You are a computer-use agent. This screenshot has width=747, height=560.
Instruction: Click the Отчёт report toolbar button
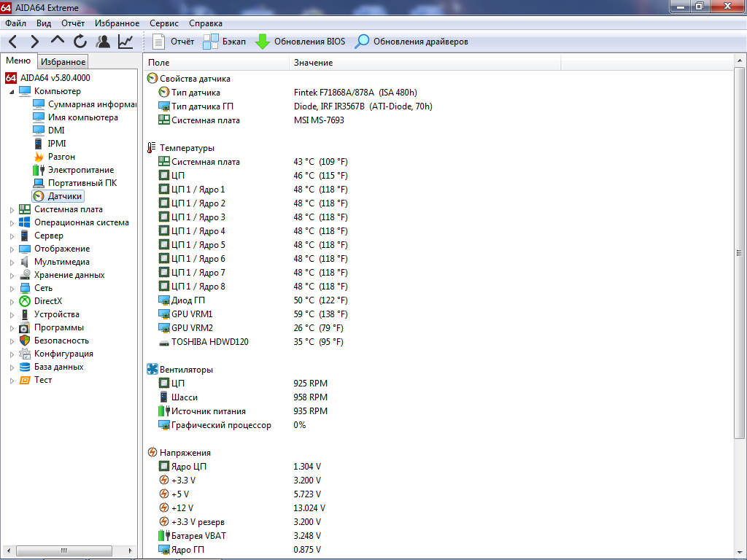pos(173,42)
